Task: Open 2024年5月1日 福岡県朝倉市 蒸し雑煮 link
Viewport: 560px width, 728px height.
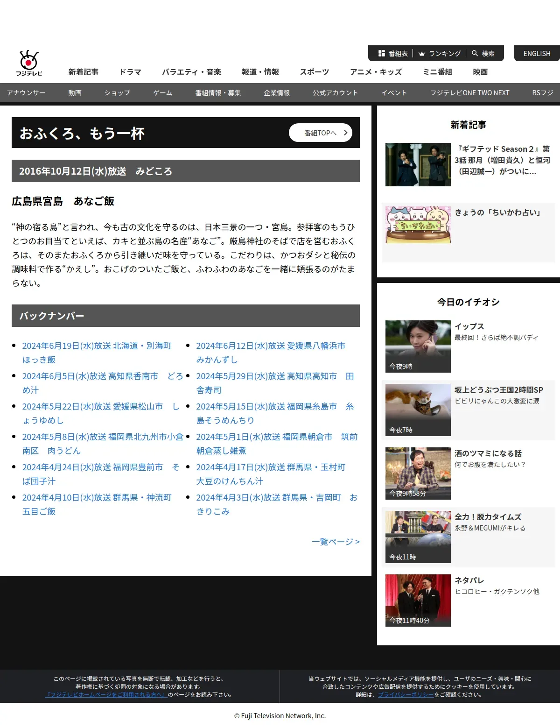Action: [x=277, y=444]
